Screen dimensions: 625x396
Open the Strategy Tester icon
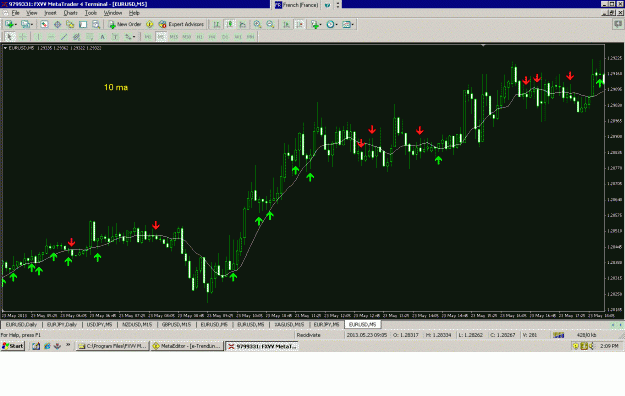click(96, 24)
